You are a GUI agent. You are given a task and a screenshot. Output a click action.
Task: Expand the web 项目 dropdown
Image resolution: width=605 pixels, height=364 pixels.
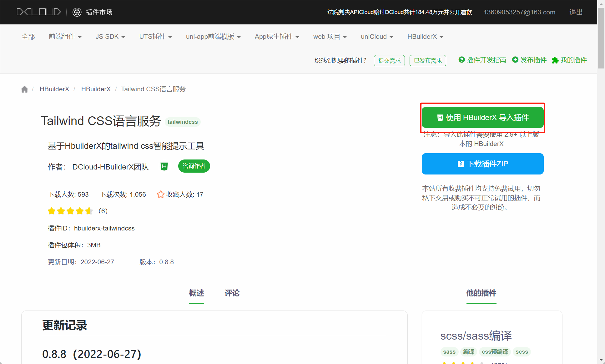[330, 37]
